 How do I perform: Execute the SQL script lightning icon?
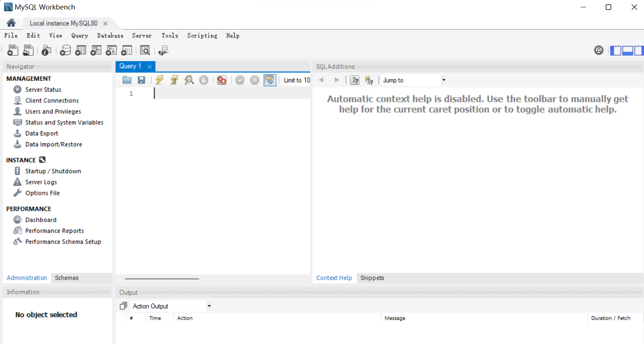click(x=160, y=80)
